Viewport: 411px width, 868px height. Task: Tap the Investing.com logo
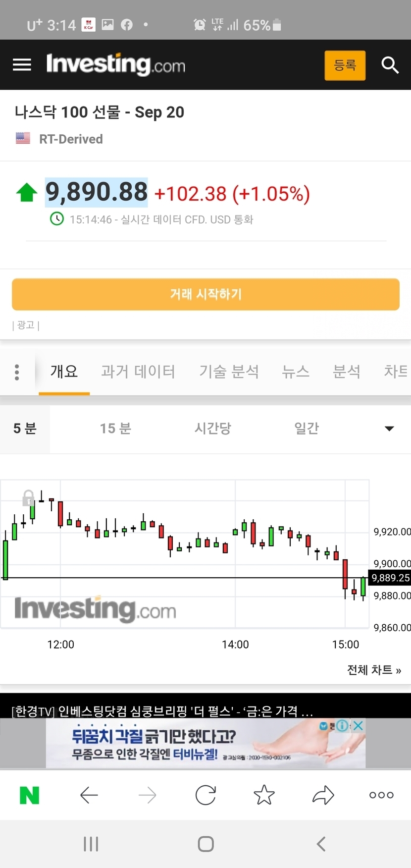click(x=115, y=65)
